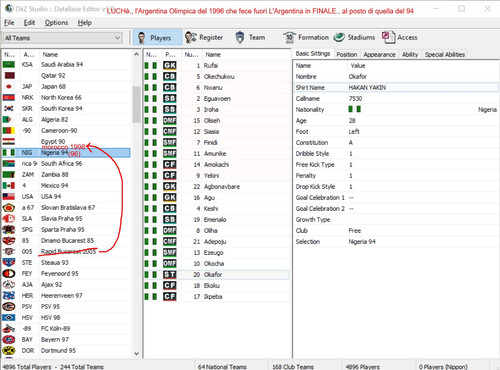Click the Team toolbar button label
500x370 pixels.
(x=257, y=38)
